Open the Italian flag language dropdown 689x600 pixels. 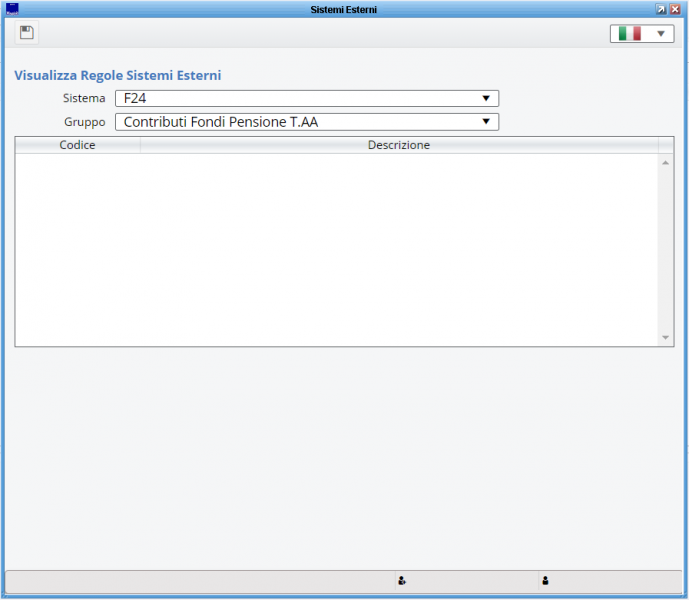[x=642, y=34]
